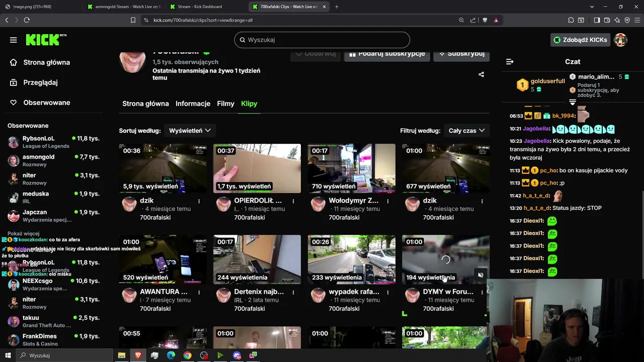644x362 pixels.
Task: Switch to asmongold Stream browser tab
Action: pyautogui.click(x=123, y=7)
